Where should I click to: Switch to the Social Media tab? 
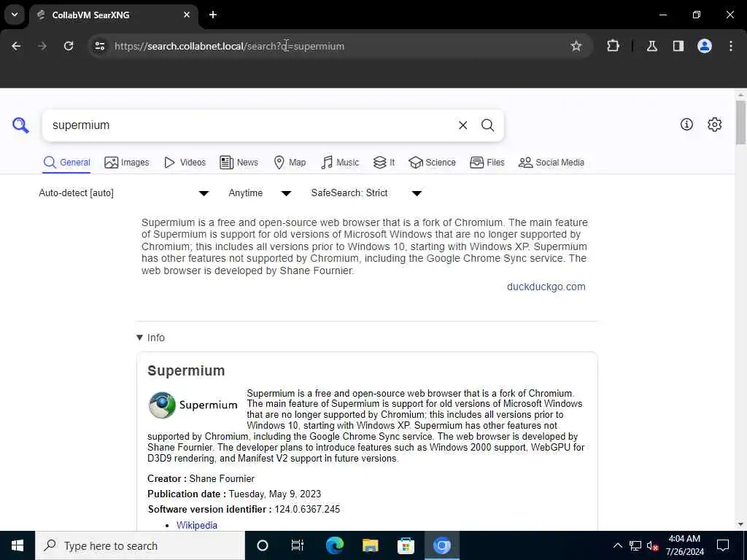coord(551,163)
